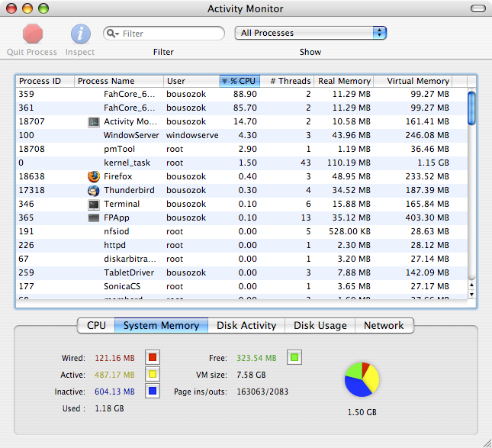Click the 1.18 GB Used value
Viewport: 492px width, 448px height.
pos(109,408)
